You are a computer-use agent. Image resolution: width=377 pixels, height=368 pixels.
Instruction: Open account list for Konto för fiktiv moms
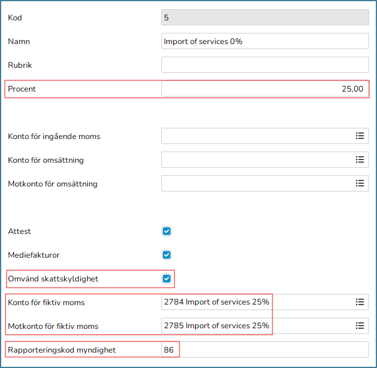[360, 302]
